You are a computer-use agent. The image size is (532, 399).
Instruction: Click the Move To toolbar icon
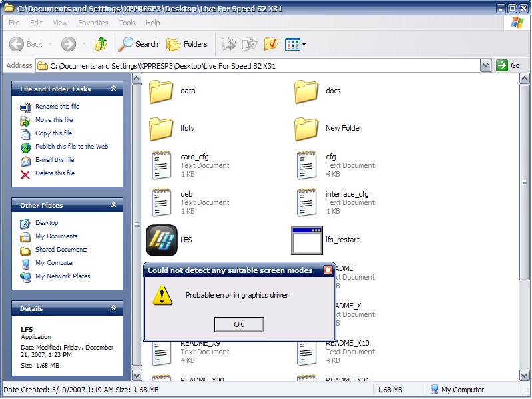coord(228,44)
